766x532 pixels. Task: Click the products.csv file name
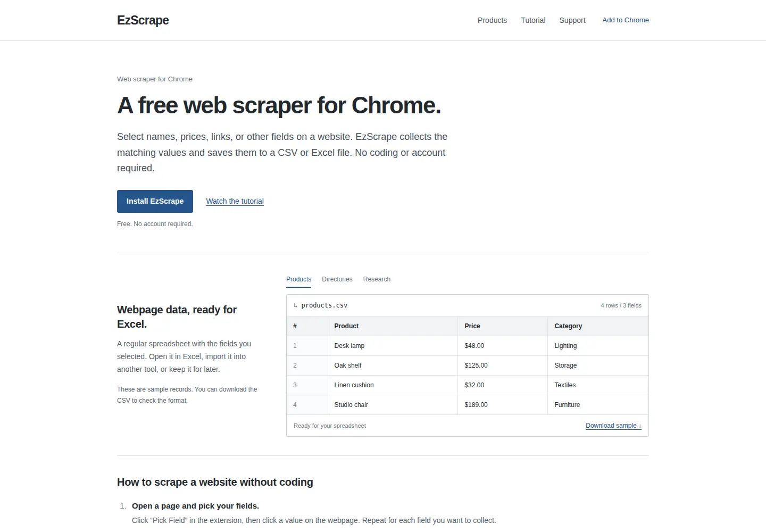(324, 305)
